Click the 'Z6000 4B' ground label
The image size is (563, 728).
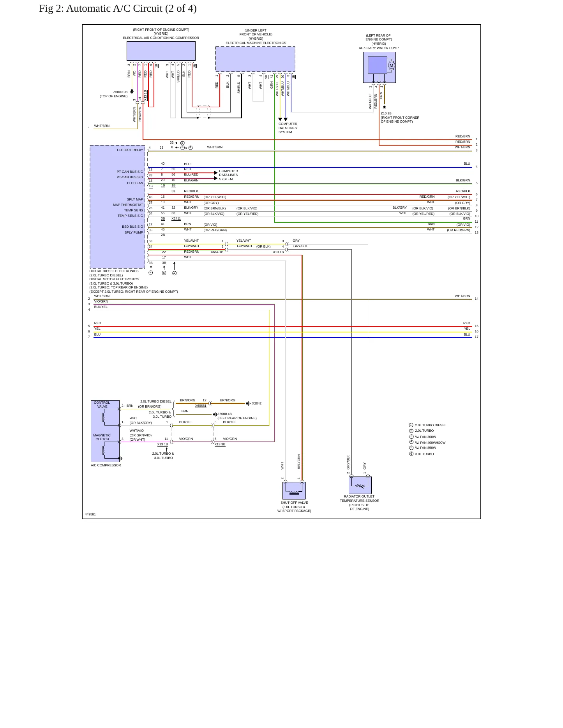click(x=224, y=414)
